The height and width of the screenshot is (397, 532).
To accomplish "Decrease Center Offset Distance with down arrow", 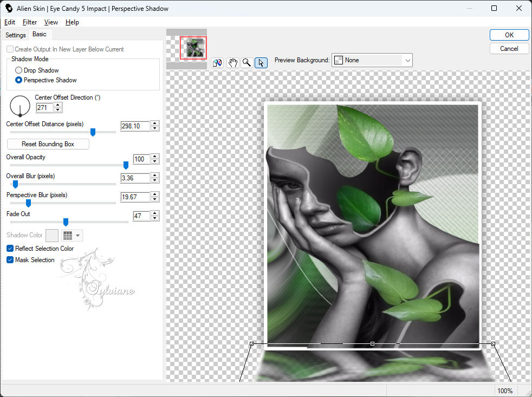I will point(155,128).
